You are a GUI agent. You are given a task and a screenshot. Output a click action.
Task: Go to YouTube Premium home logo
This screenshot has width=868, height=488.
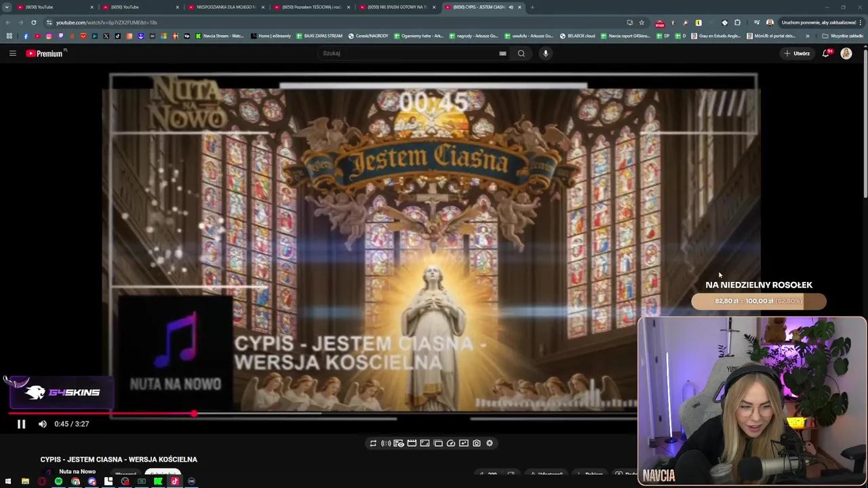tap(45, 53)
